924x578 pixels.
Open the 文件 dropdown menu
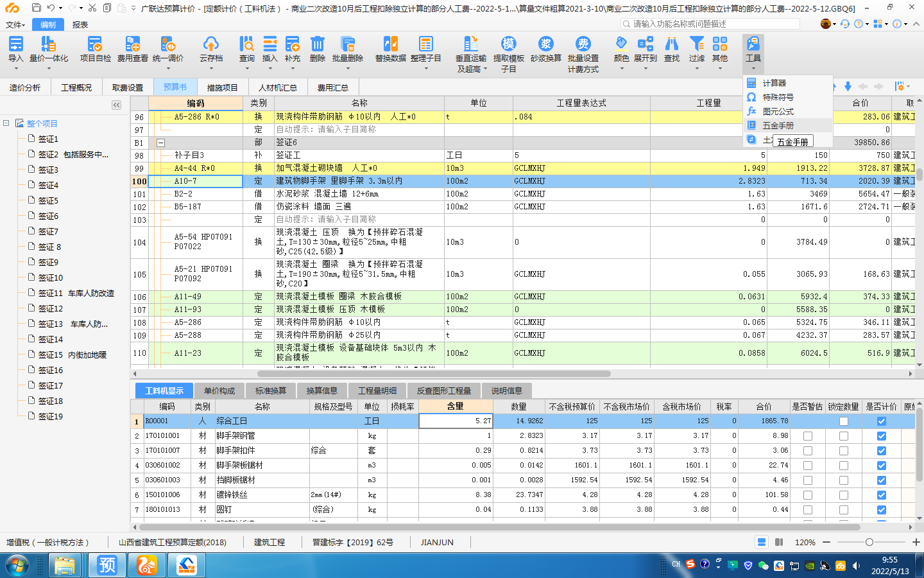coord(15,24)
